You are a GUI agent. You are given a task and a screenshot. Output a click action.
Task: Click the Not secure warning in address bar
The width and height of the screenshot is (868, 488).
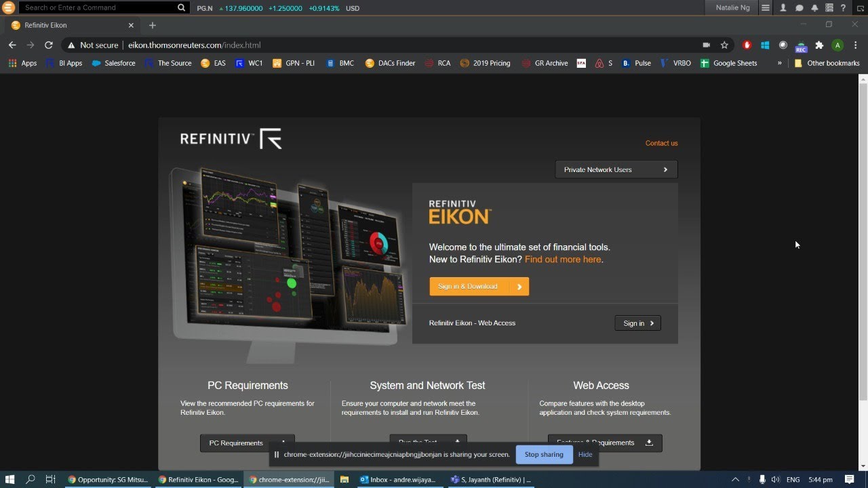pos(93,45)
